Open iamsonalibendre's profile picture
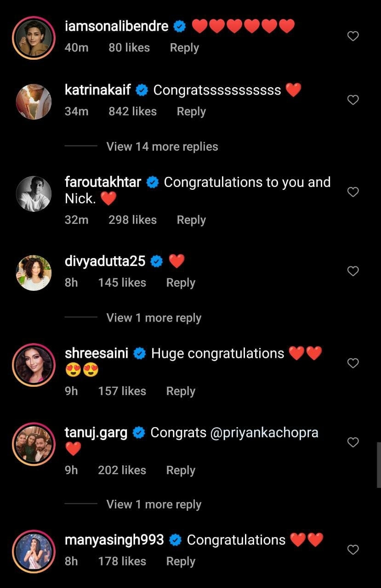 coord(34,38)
